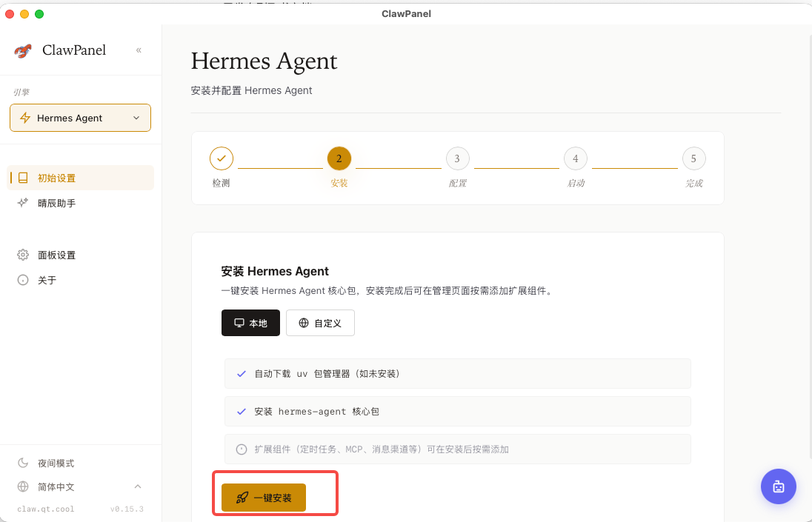The height and width of the screenshot is (522, 812).
Task: Click the Hermes Agent page heading
Action: click(264, 61)
